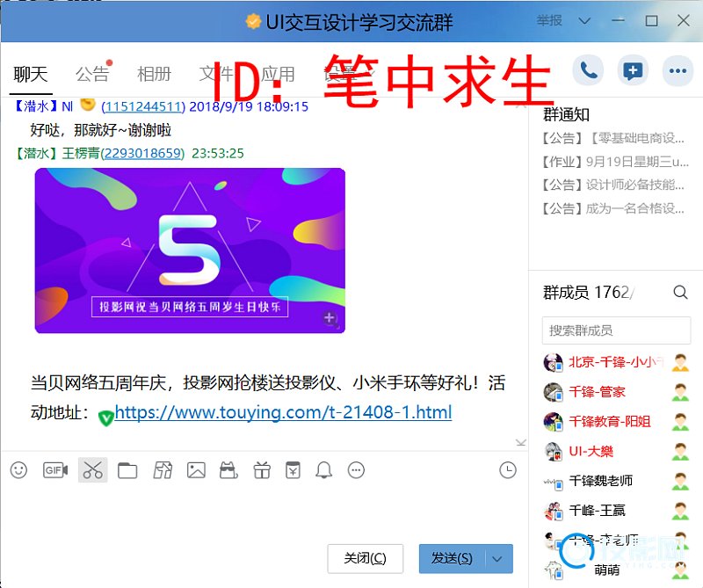
Task: Click avatar of 千锋-管家
Action: point(553,392)
